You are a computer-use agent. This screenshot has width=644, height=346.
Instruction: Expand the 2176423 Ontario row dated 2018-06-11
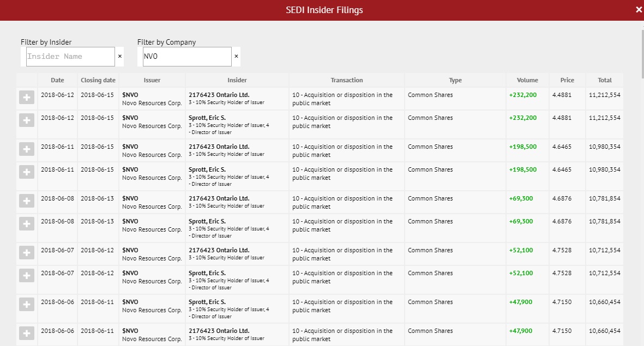coord(27,149)
